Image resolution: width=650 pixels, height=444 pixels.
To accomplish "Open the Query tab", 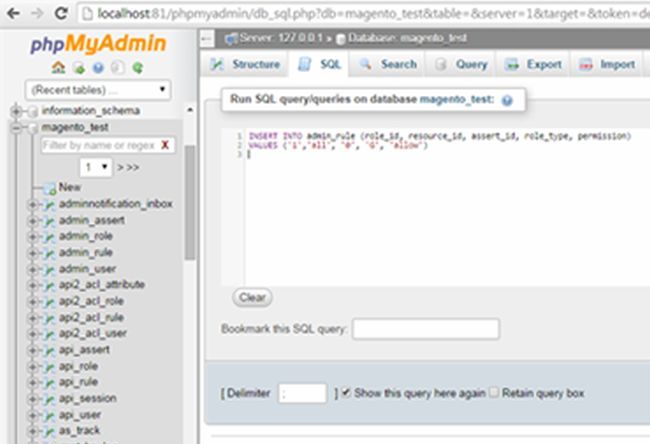I will click(x=461, y=64).
